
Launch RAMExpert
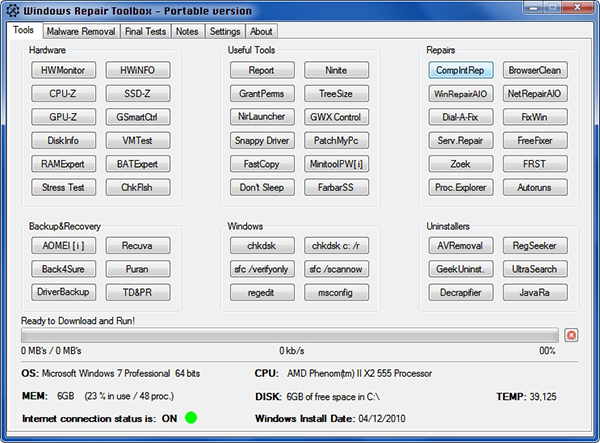click(63, 164)
